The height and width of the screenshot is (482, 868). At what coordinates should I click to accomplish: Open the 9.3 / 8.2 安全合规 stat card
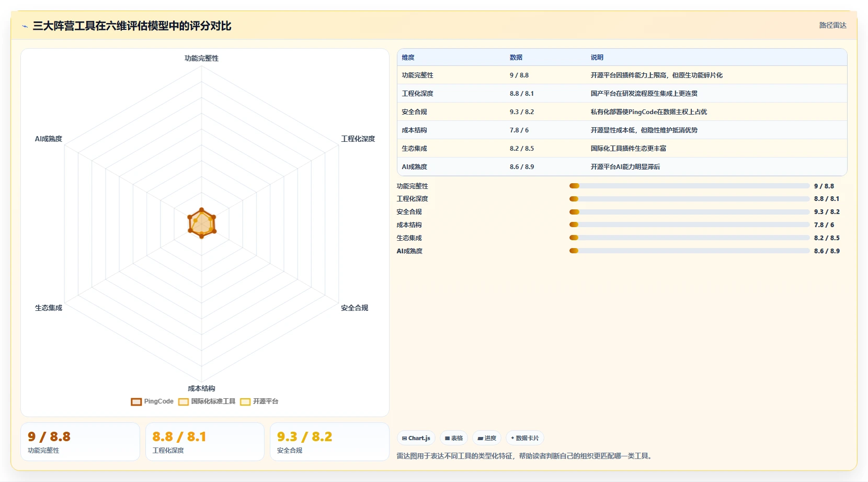click(x=329, y=442)
